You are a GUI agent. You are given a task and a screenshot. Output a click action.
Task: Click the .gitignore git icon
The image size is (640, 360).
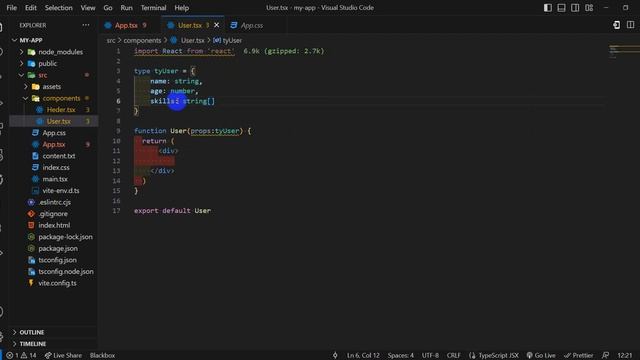[31, 213]
